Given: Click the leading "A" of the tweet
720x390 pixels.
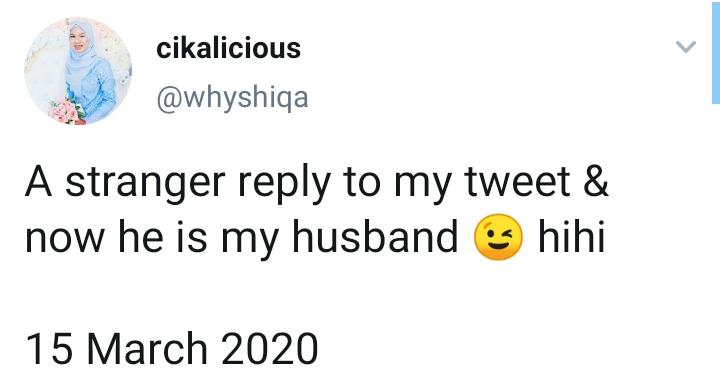Looking at the screenshot, I should (x=39, y=181).
